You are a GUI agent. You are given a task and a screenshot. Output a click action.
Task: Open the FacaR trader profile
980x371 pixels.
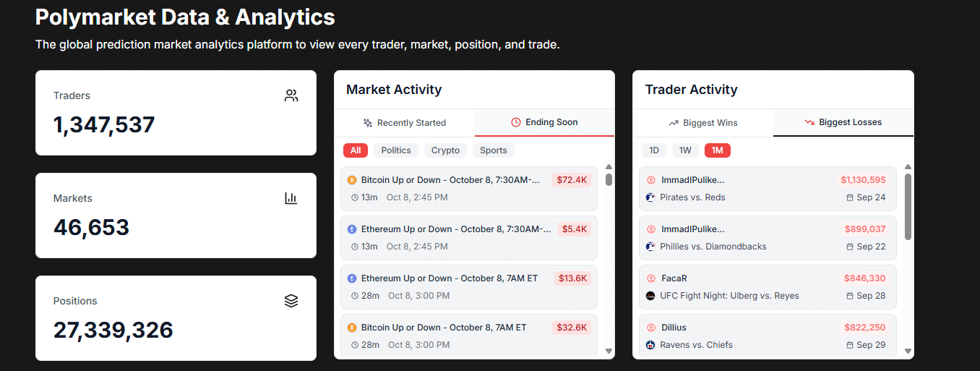click(x=674, y=278)
